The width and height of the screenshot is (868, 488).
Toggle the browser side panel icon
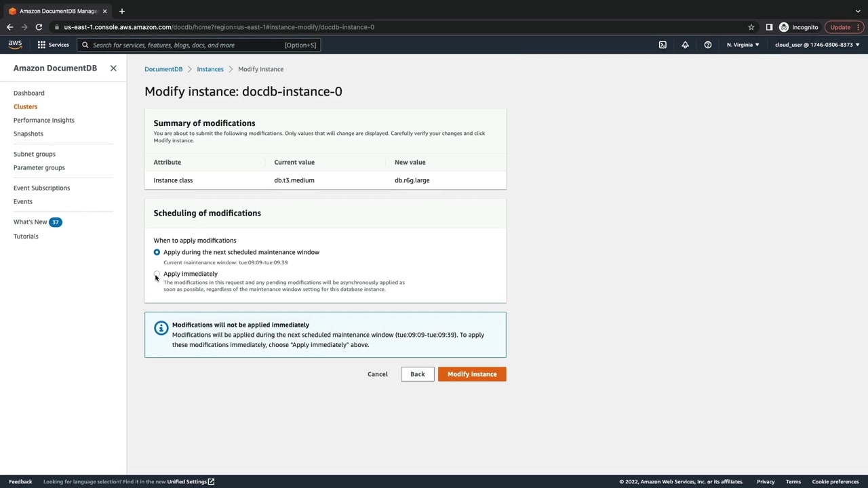pyautogui.click(x=769, y=27)
